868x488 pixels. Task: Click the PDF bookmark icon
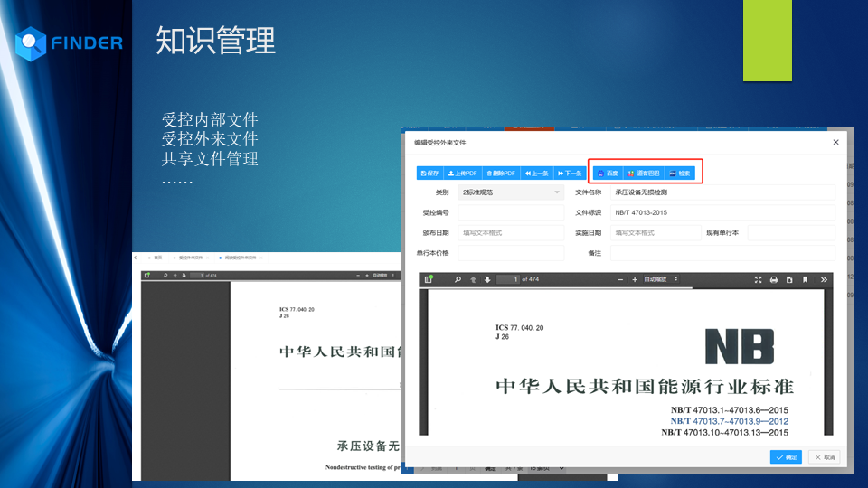[x=805, y=280]
